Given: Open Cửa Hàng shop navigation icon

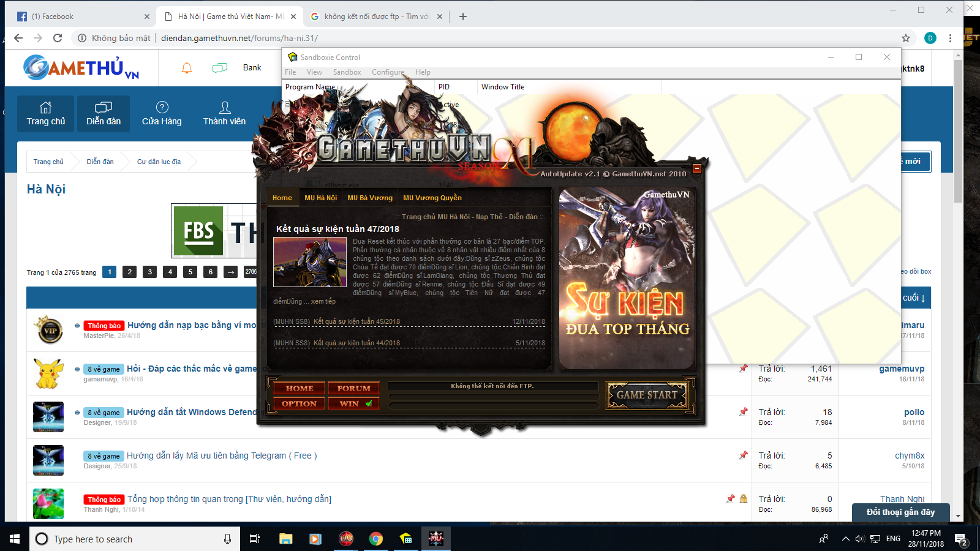Looking at the screenshot, I should click(162, 114).
